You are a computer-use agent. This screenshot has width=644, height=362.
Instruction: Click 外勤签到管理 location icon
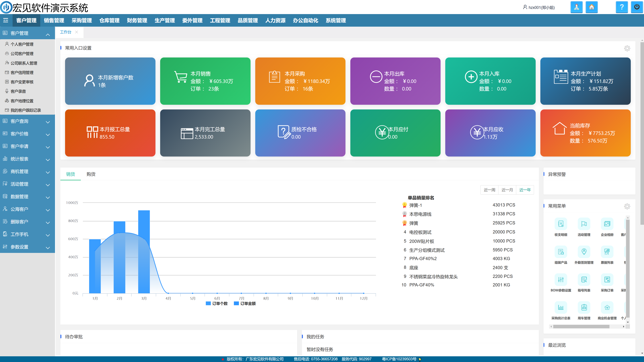click(x=584, y=252)
